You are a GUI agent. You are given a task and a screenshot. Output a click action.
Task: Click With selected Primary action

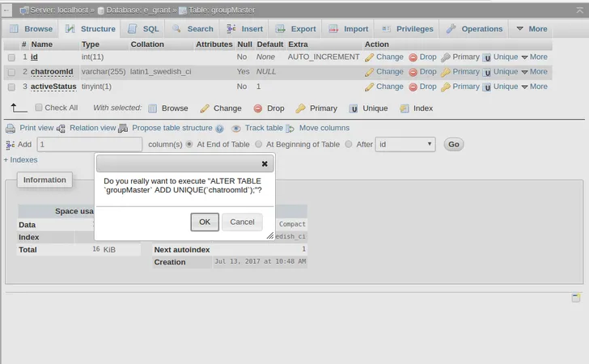[x=316, y=108]
